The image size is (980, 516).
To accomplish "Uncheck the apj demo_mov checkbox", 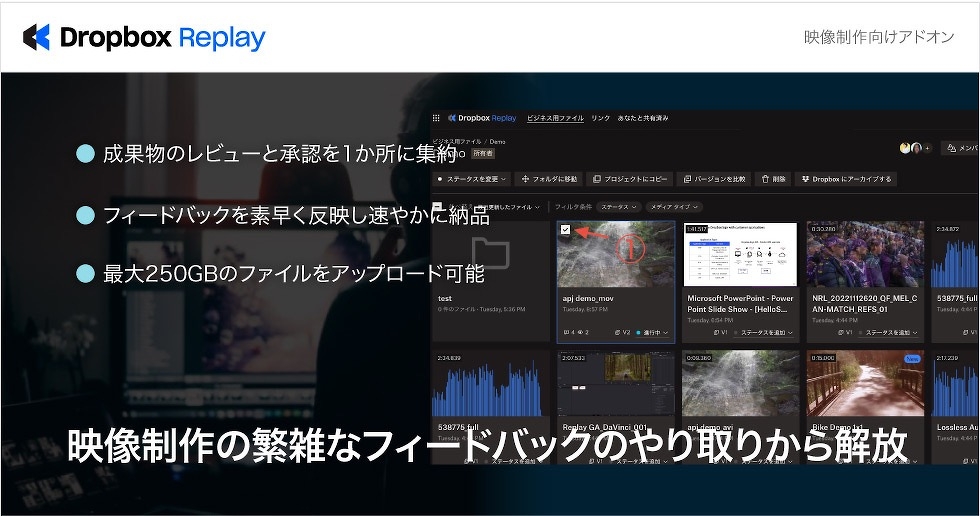I will [565, 230].
